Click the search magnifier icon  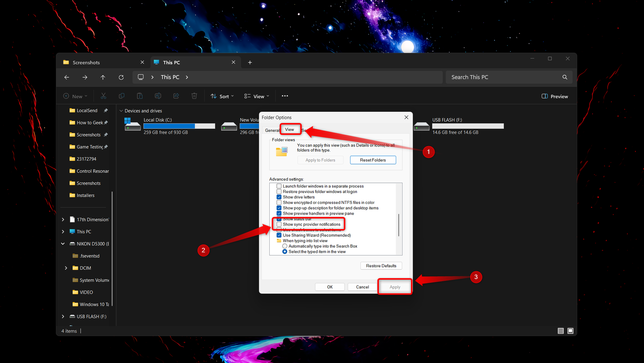565,77
